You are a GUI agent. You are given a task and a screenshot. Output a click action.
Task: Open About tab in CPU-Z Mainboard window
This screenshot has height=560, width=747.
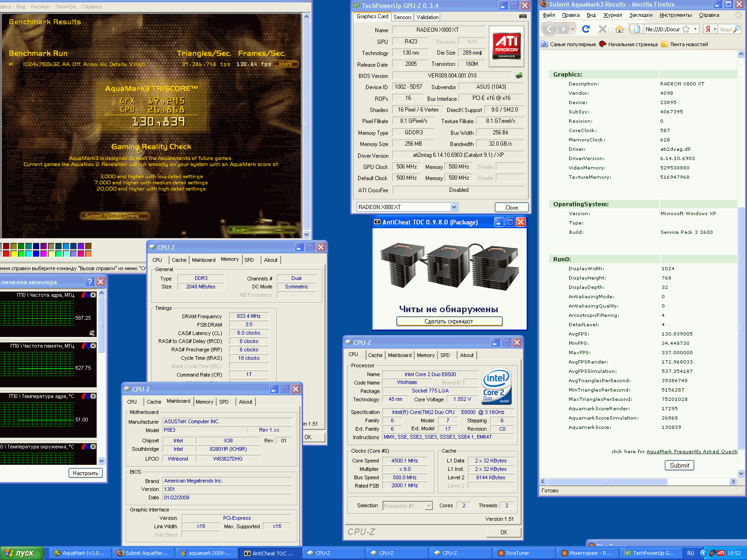click(246, 402)
